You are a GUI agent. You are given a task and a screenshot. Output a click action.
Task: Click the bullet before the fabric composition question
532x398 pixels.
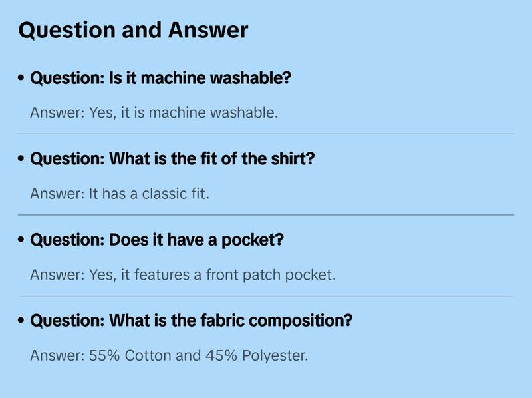[x=22, y=321]
